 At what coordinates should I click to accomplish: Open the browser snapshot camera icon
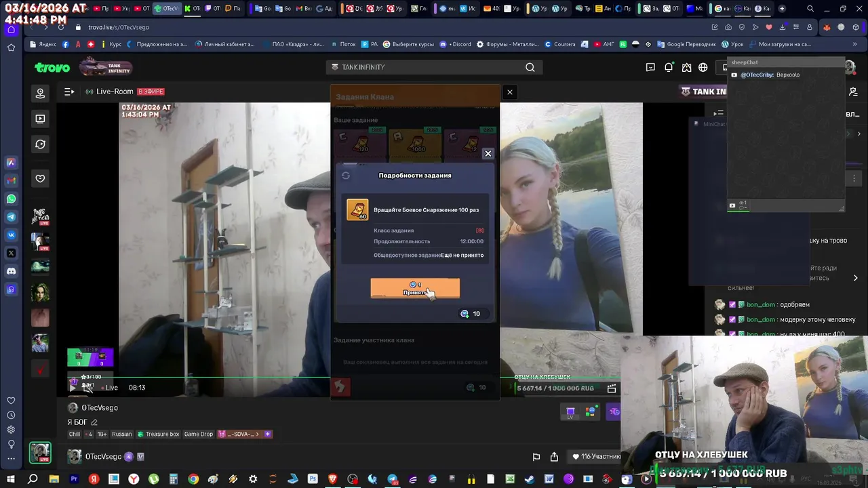[x=728, y=27]
